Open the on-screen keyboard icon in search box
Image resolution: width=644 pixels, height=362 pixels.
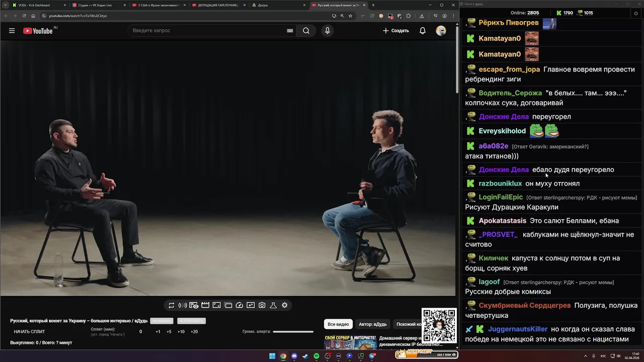(x=290, y=31)
